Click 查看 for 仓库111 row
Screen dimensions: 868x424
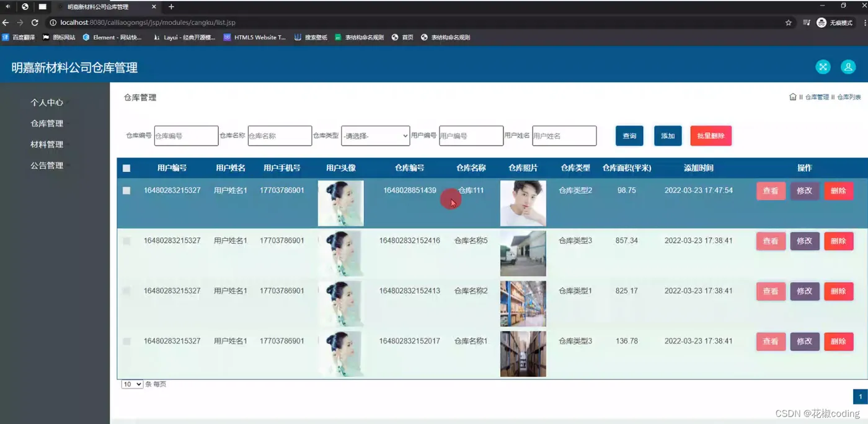[x=771, y=191]
